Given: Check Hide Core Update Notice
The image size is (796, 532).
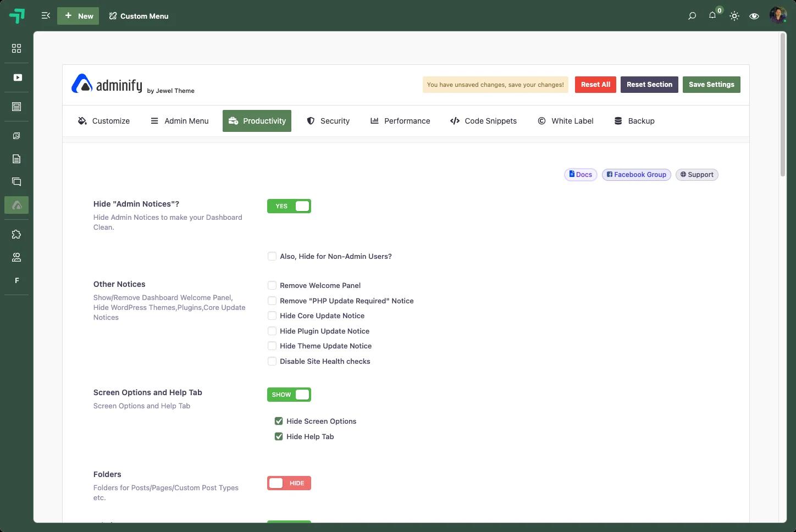Looking at the screenshot, I should click(272, 315).
